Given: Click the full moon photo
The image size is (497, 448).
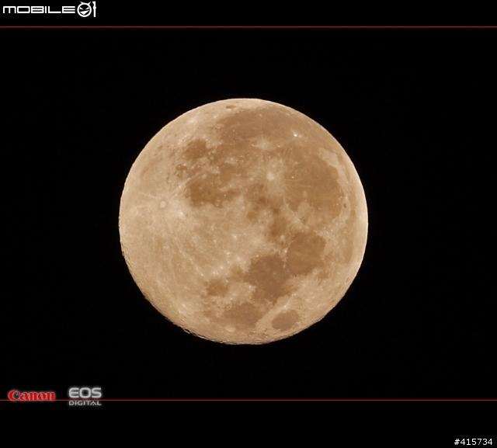Looking at the screenshot, I should (x=243, y=221).
